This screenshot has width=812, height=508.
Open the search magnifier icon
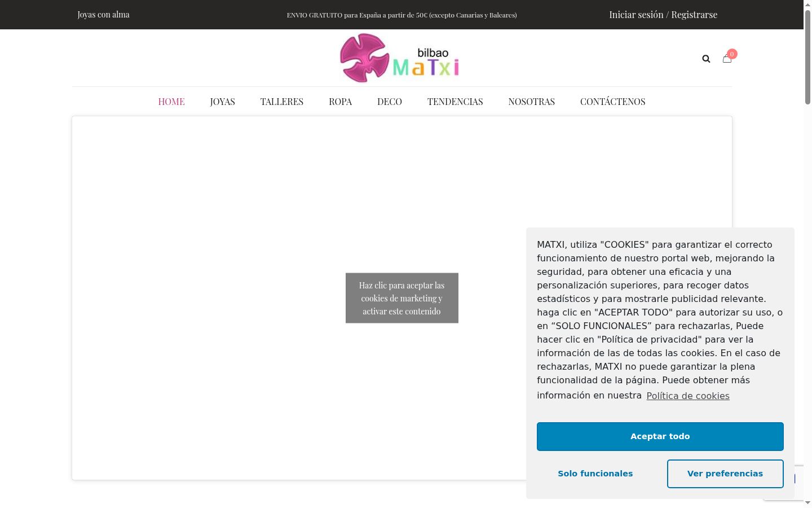[706, 59]
